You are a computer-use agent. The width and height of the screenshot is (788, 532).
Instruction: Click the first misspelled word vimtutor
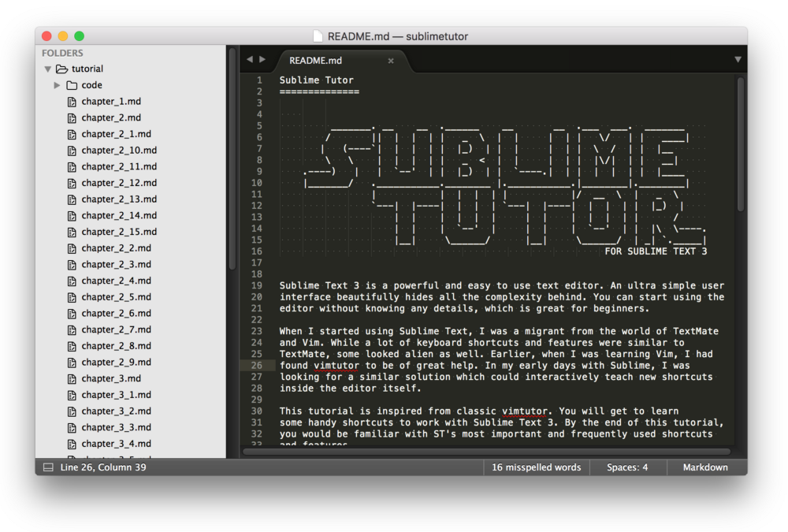pyautogui.click(x=336, y=366)
